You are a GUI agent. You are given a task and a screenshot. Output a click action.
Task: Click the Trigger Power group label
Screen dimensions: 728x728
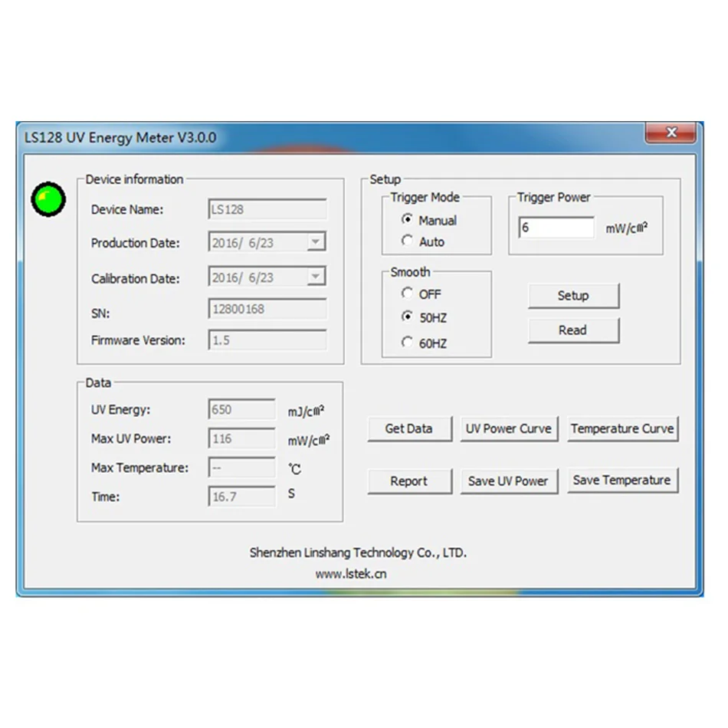(554, 197)
